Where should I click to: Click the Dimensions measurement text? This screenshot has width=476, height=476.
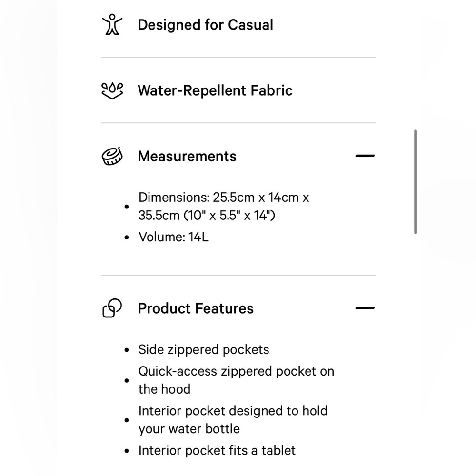click(x=224, y=207)
